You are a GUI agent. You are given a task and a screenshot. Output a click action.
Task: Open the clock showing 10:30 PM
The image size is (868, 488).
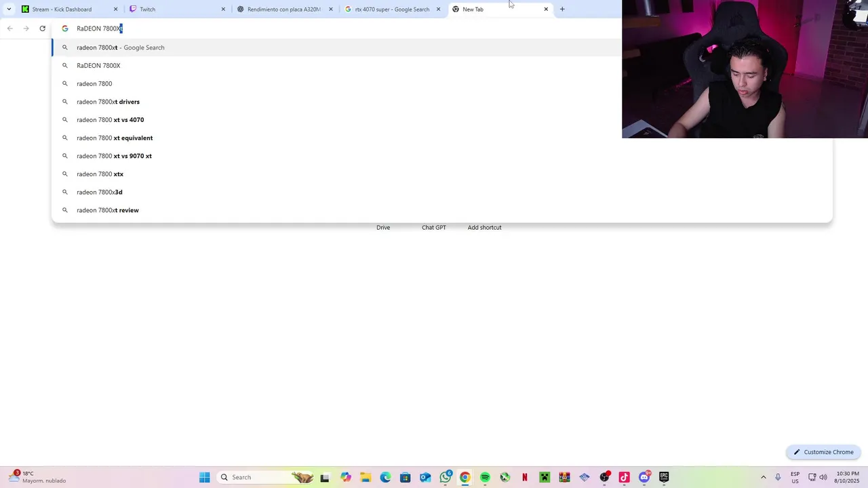[847, 477]
